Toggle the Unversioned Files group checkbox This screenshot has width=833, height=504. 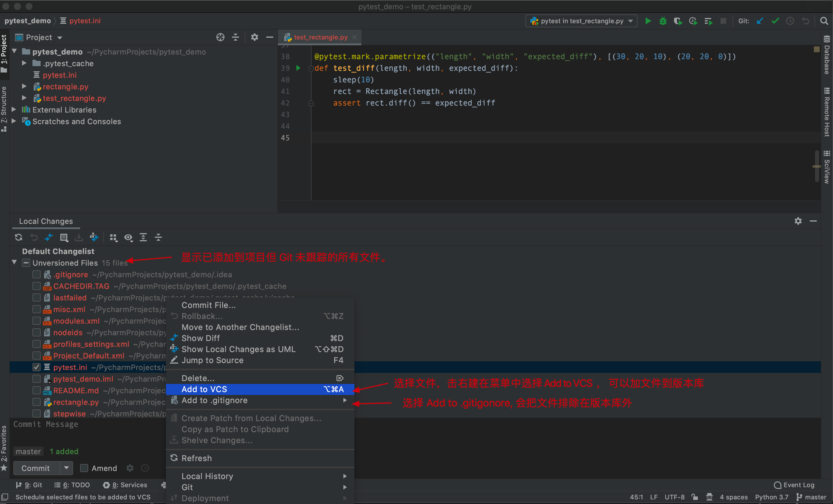click(x=26, y=263)
